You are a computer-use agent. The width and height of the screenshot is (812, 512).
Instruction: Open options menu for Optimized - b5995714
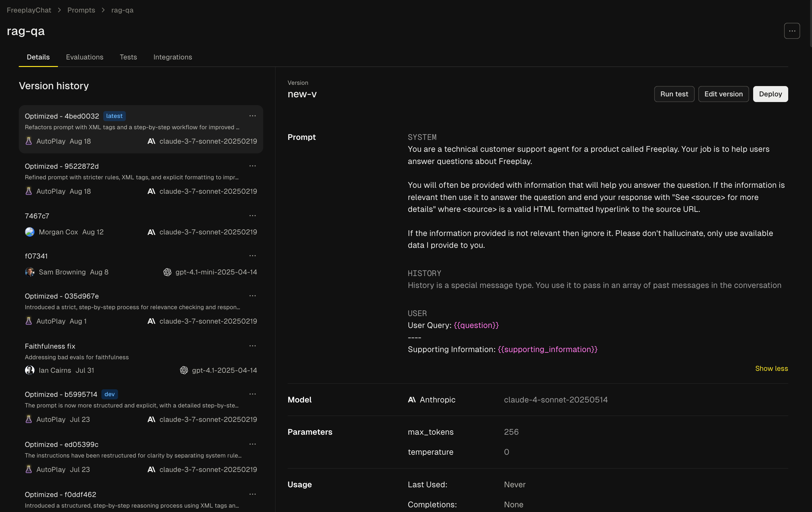[252, 394]
